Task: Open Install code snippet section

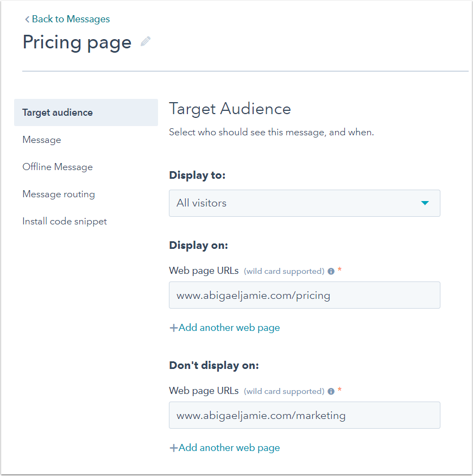Action: click(x=65, y=221)
